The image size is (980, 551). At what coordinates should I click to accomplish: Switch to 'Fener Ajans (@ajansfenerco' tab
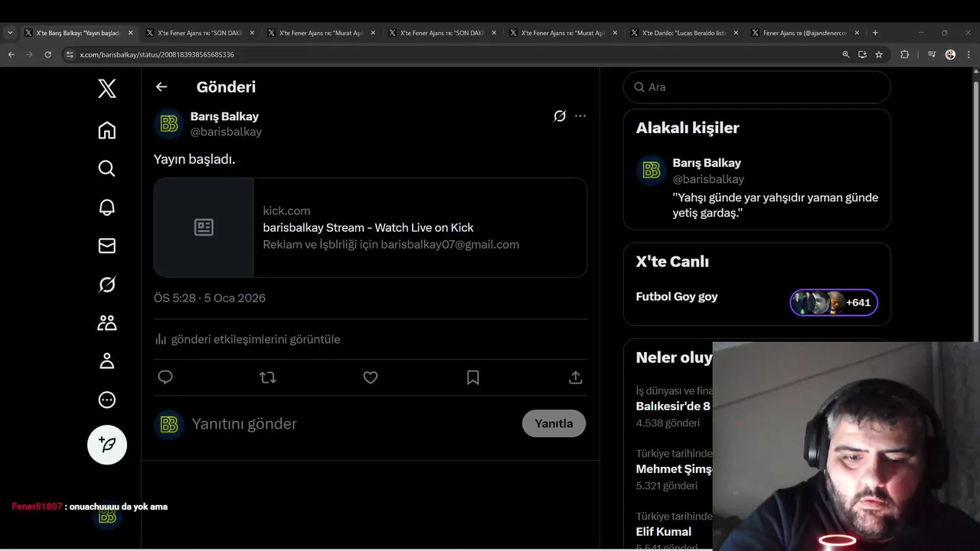pos(805,33)
